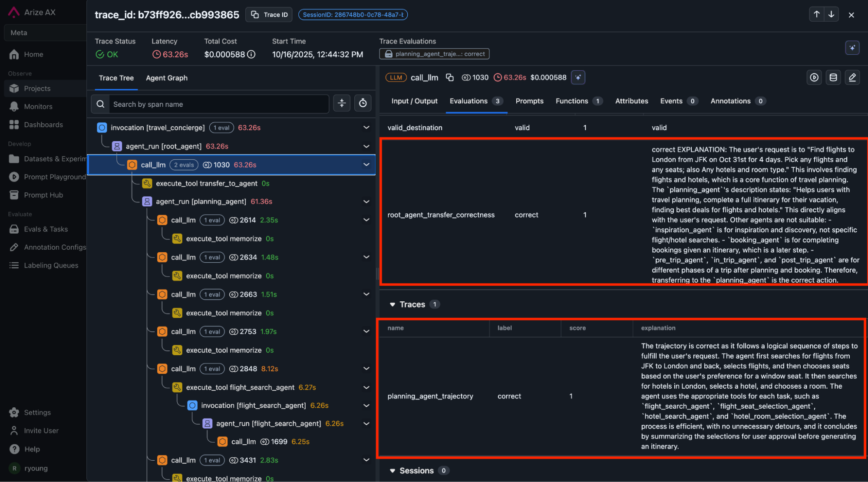
Task: Collapse agent_run planning_agent chevron
Action: 366,201
